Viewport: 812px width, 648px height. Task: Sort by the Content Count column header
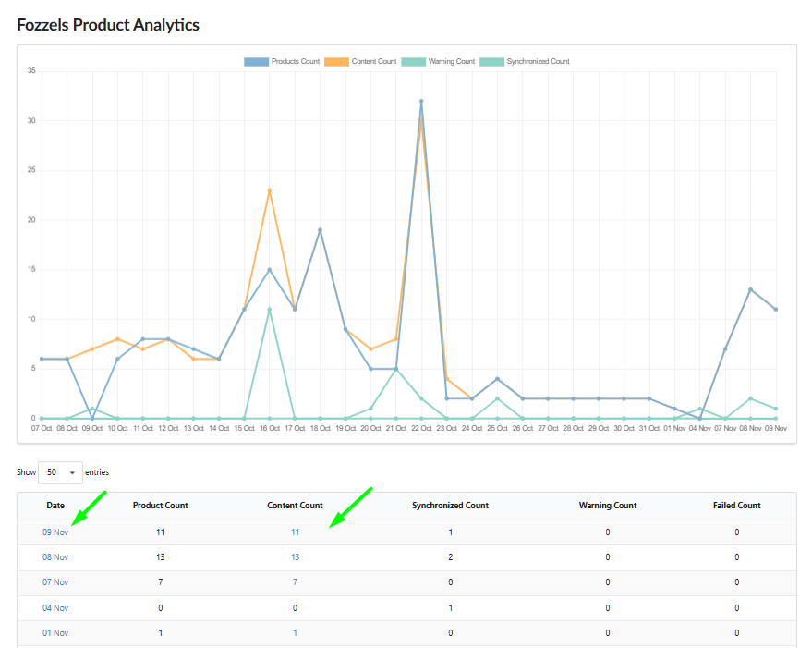point(296,506)
